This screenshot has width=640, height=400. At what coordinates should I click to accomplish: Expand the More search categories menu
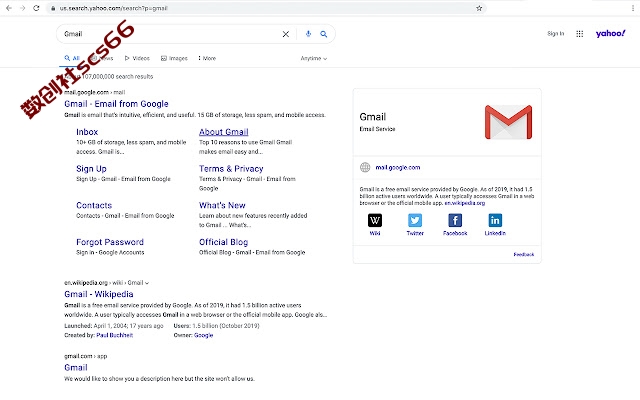[x=207, y=58]
